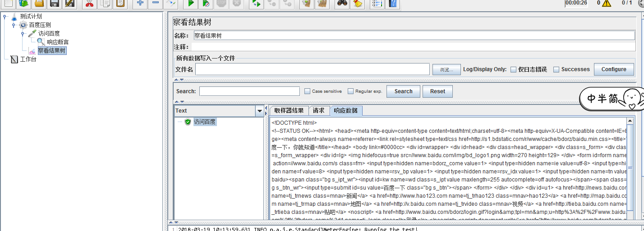Click the 浏览... button
This screenshot has height=231, width=644.
[446, 69]
